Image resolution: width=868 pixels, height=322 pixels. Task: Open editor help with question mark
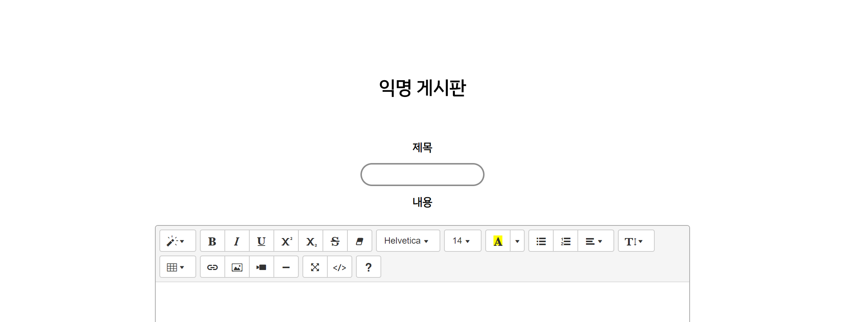[368, 267]
